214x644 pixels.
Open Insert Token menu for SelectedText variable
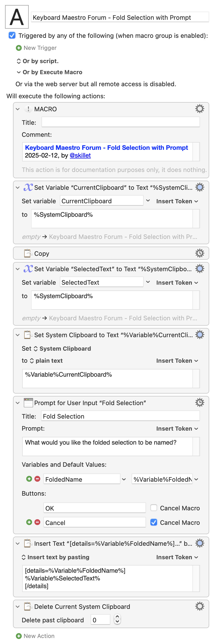coord(177,283)
